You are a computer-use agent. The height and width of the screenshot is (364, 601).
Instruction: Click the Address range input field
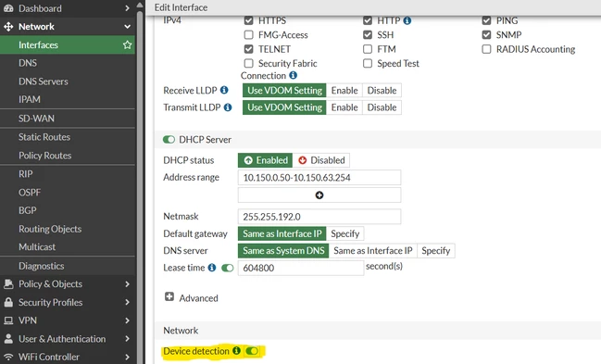(319, 178)
